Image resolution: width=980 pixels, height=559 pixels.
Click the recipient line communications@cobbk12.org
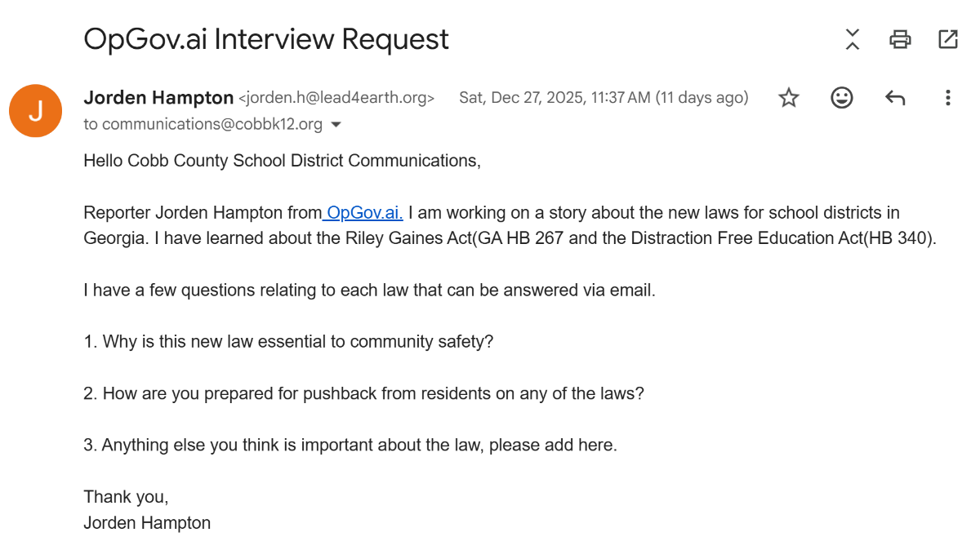[x=211, y=125]
